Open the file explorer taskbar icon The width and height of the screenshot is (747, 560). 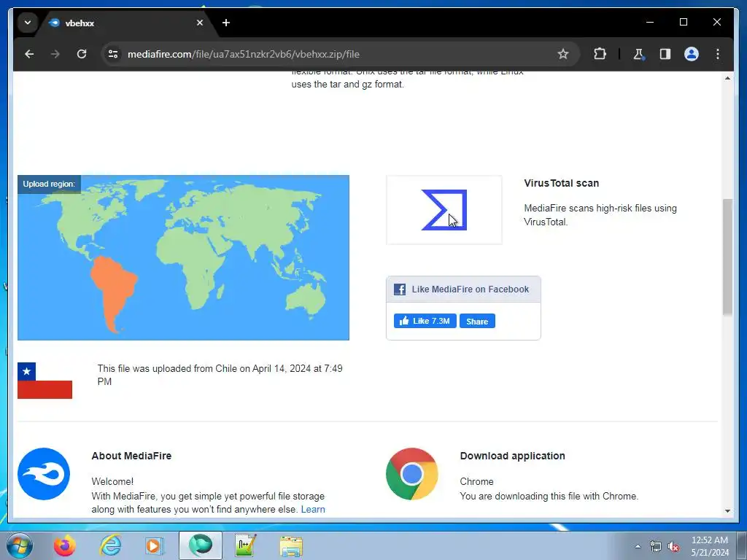(x=290, y=546)
